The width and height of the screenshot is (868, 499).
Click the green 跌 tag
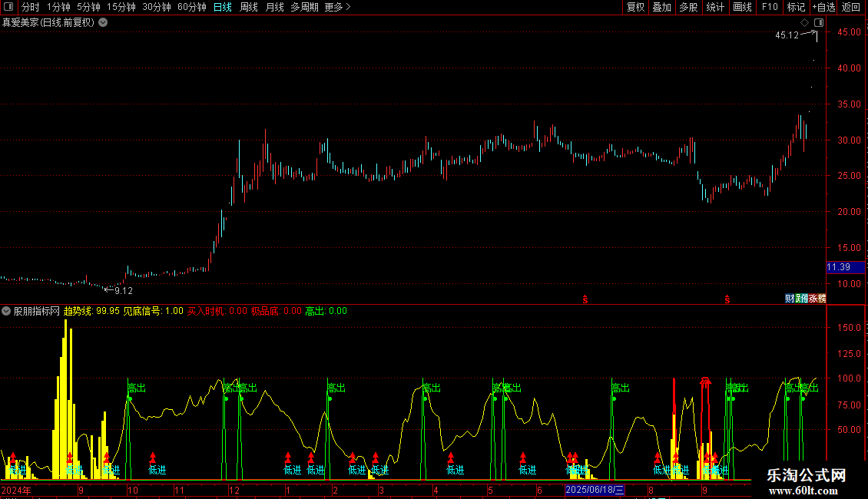pos(797,299)
